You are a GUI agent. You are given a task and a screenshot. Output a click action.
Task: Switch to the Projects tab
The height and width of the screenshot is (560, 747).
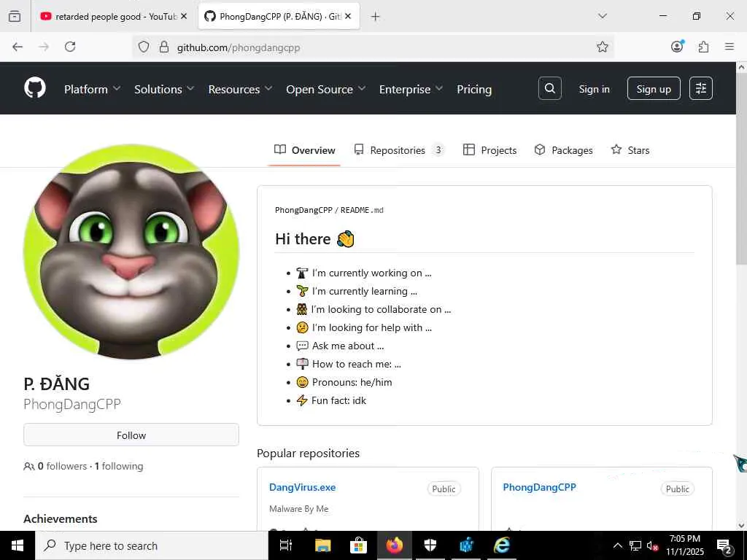point(489,150)
